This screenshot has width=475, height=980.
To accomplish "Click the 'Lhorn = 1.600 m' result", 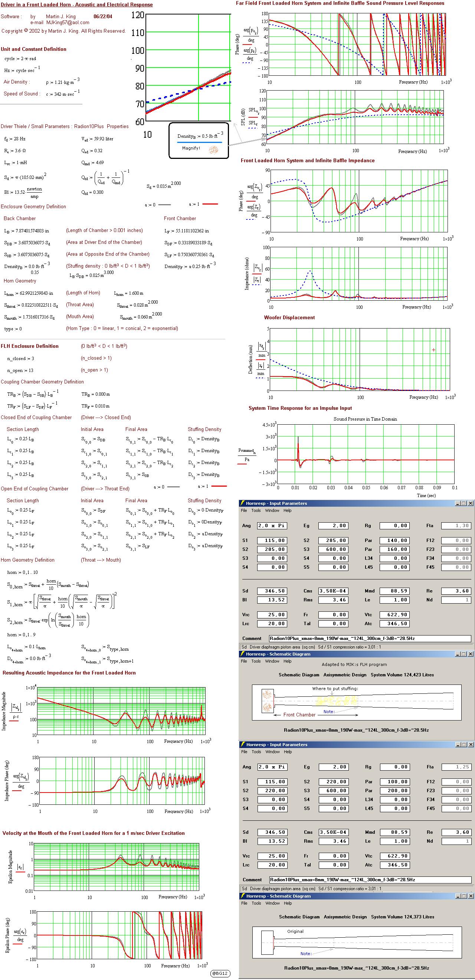I will pos(129,293).
